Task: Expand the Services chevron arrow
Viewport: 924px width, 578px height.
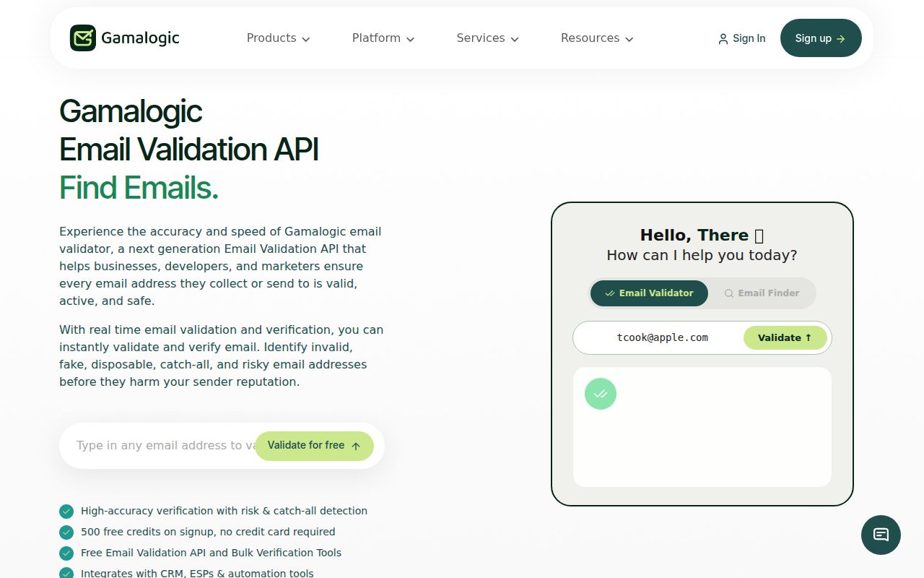Action: coord(515,39)
